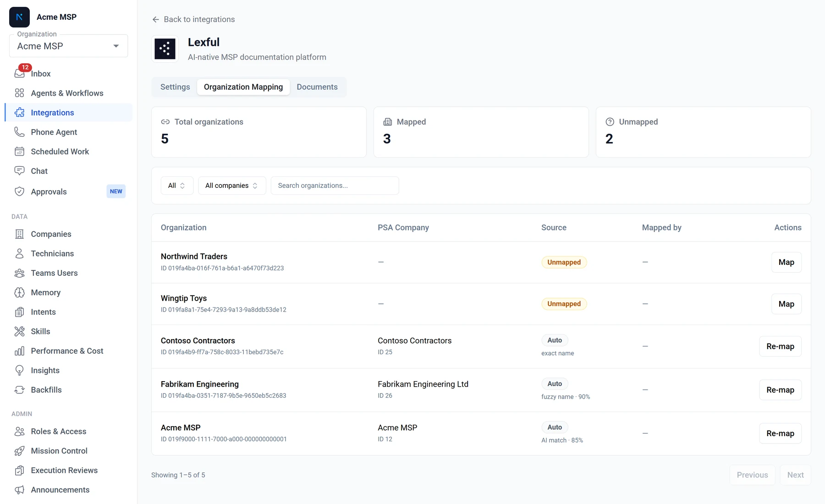
Task: Click the Previous pagination button
Action: point(752,475)
